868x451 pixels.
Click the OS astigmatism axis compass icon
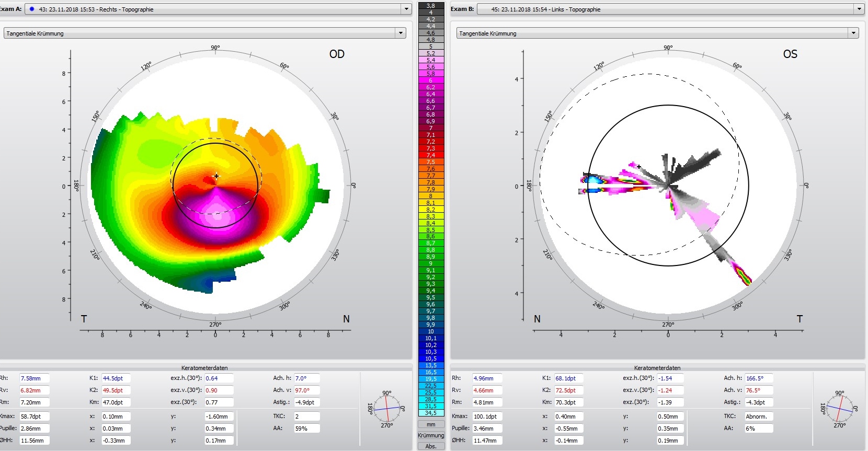pyautogui.click(x=840, y=409)
